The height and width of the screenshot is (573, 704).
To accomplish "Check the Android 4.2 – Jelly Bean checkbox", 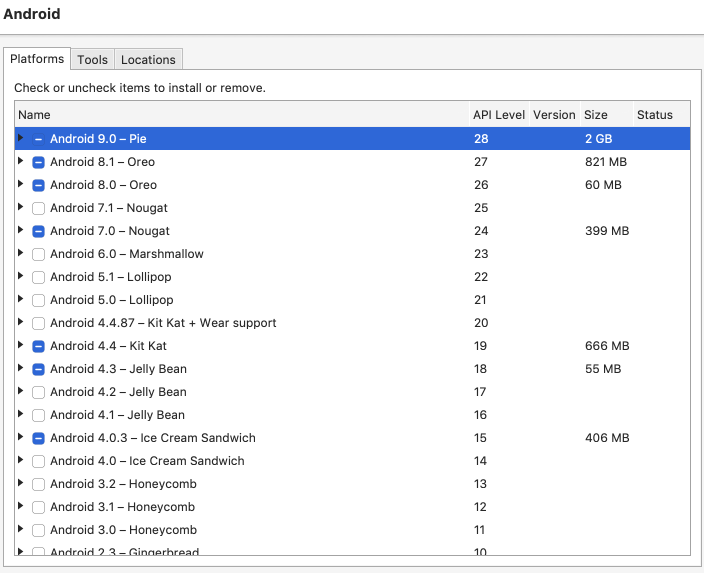I will 39,392.
